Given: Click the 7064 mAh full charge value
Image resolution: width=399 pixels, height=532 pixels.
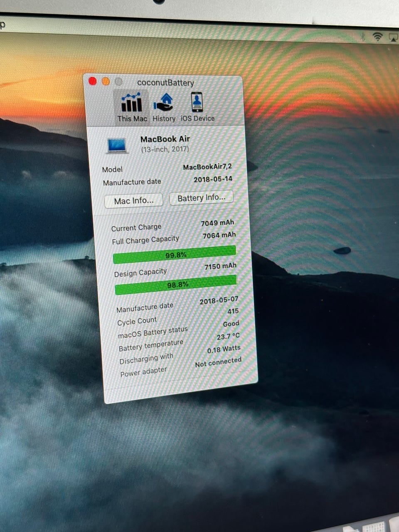Looking at the screenshot, I should (219, 235).
